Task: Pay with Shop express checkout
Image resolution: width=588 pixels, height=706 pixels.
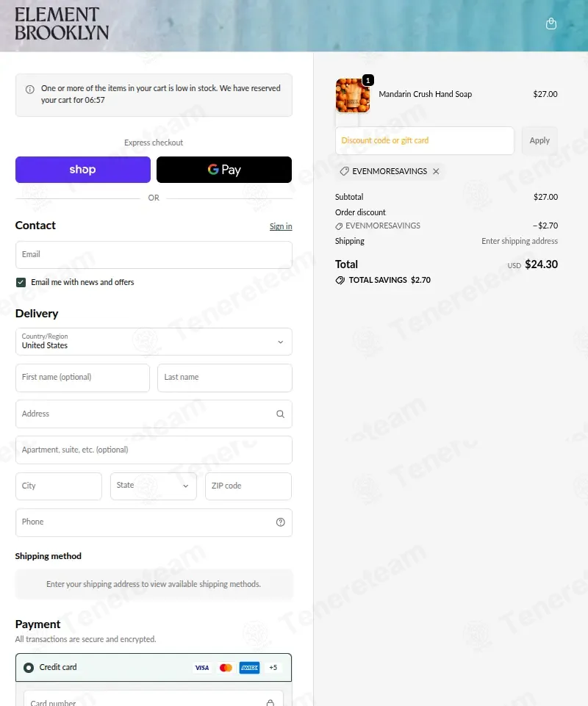Action: [82, 170]
